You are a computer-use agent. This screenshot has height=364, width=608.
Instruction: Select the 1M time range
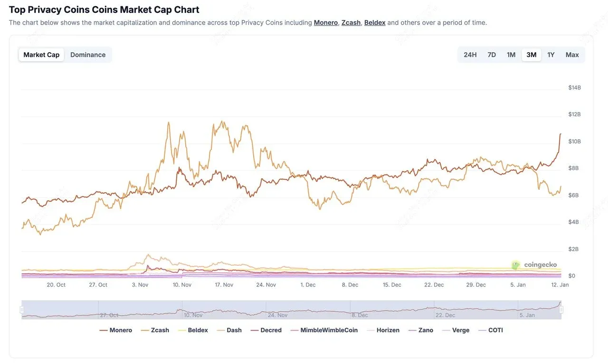coord(511,55)
